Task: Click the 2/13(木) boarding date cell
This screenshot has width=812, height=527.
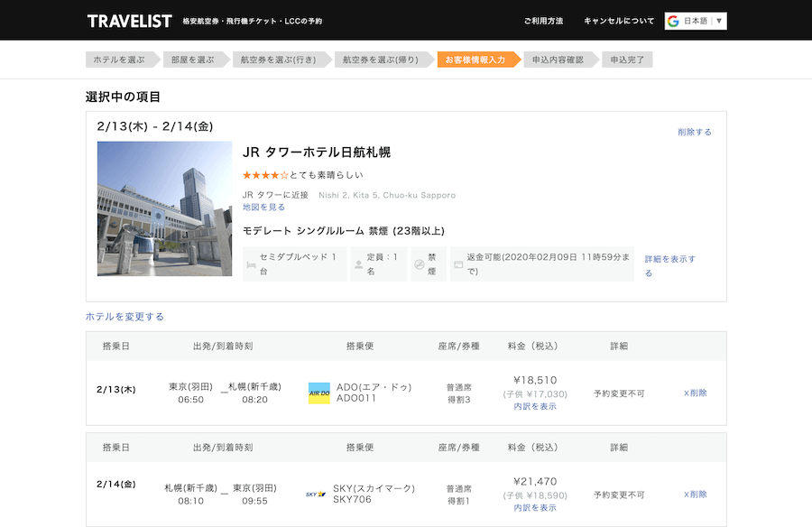Action: (116, 390)
